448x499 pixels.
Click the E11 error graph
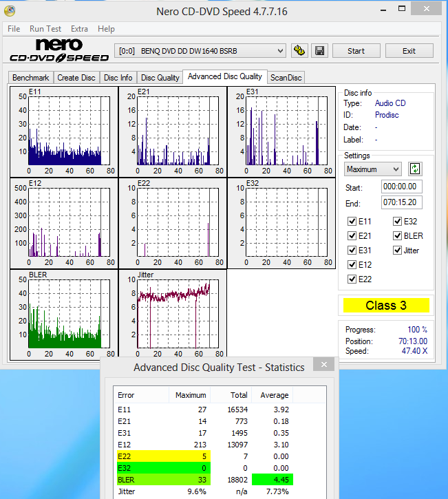[64, 131]
